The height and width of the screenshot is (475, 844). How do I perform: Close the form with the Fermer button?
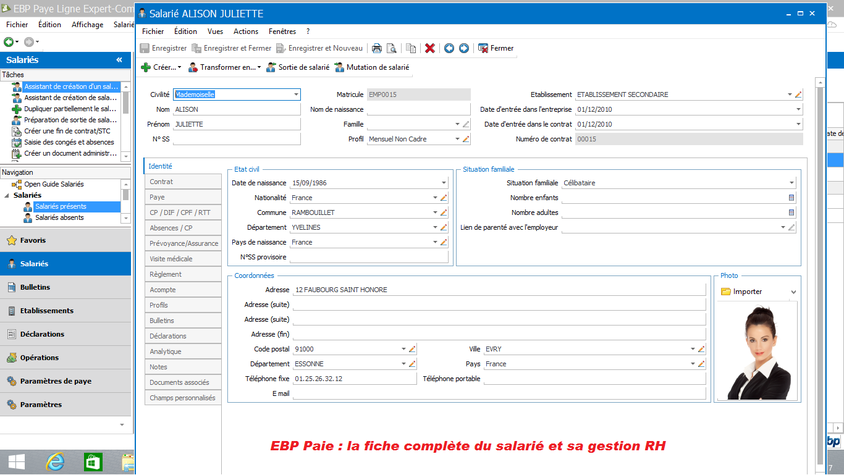(496, 48)
